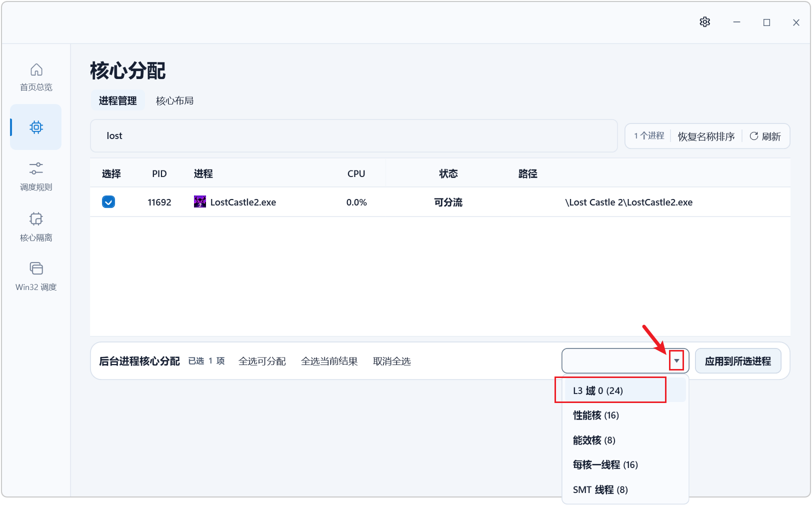Go to the 核心隔离 core isolation page
The image size is (812, 506).
point(36,227)
